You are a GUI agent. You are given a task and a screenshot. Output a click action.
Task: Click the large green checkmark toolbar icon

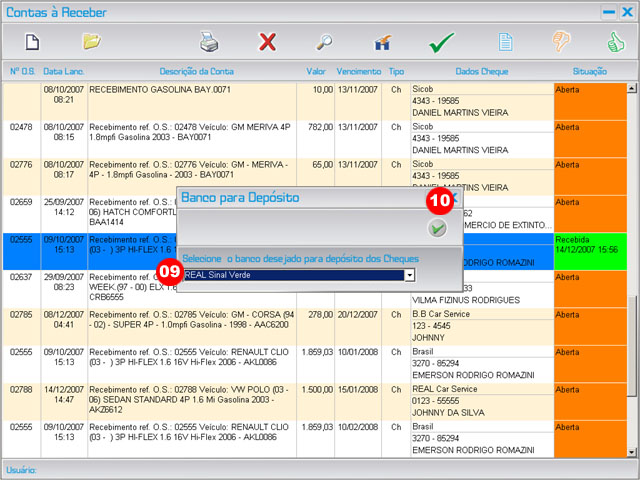click(442, 42)
